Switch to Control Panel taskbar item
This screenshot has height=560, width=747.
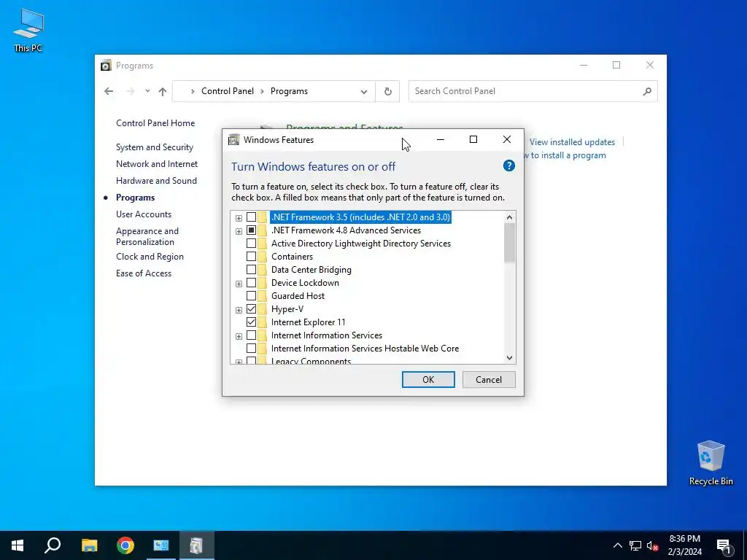tap(161, 545)
